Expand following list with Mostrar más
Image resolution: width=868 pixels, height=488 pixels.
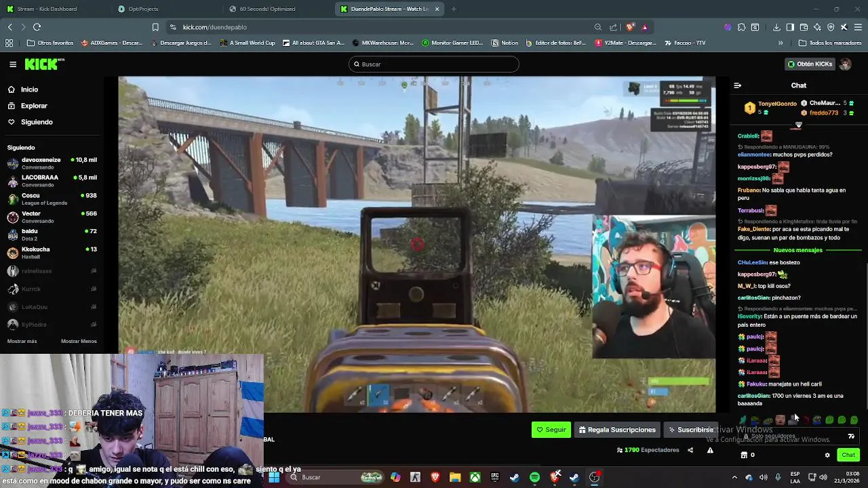pyautogui.click(x=22, y=341)
